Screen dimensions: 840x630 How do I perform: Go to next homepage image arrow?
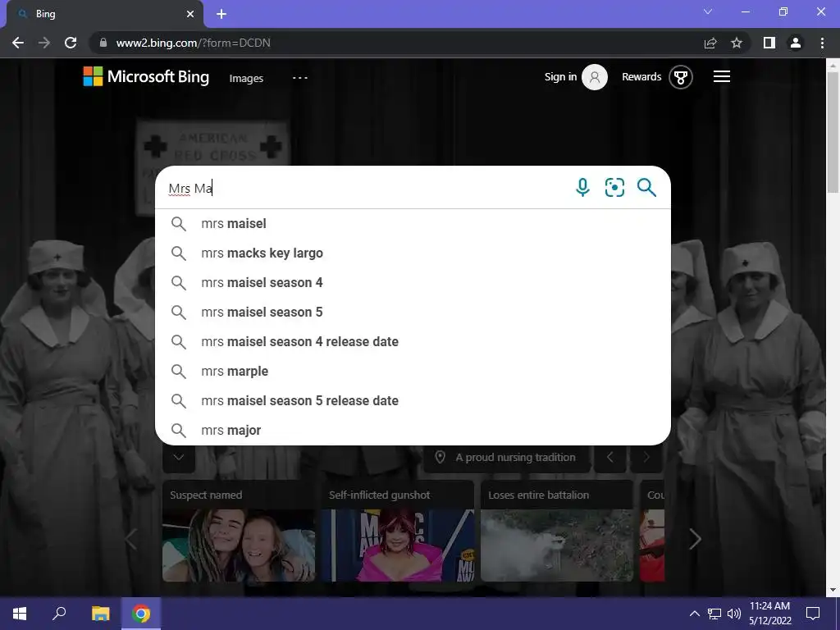[x=646, y=457]
